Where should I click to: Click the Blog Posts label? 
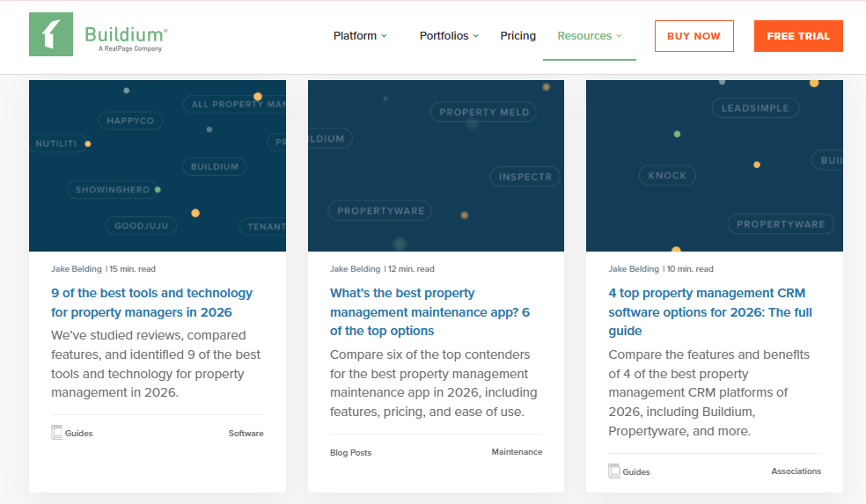[350, 453]
